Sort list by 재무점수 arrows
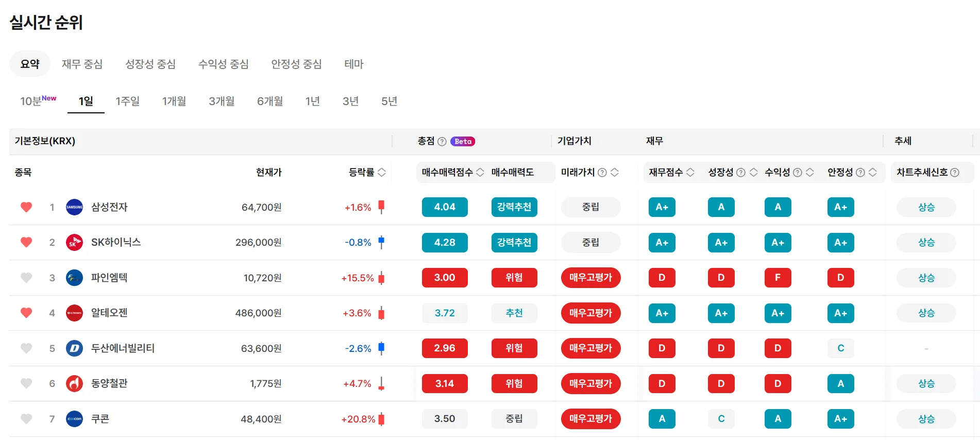 point(690,173)
